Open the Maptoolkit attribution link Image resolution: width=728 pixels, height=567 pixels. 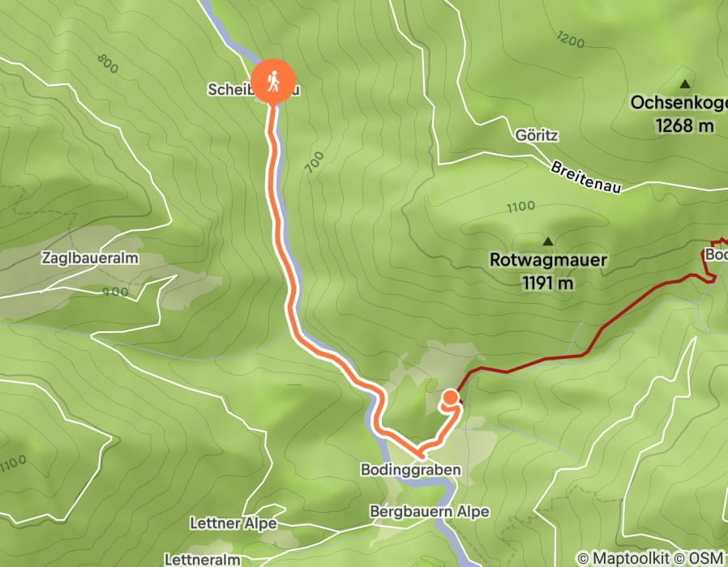[623, 558]
